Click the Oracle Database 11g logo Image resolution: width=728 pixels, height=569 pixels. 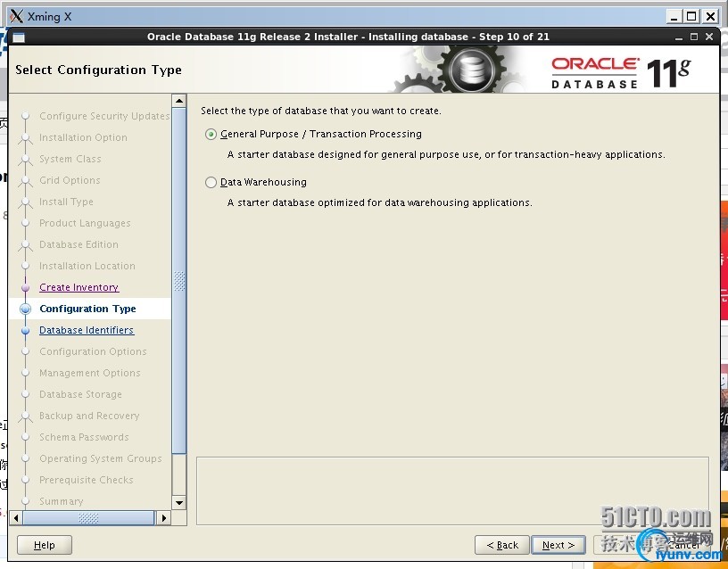pos(621,73)
